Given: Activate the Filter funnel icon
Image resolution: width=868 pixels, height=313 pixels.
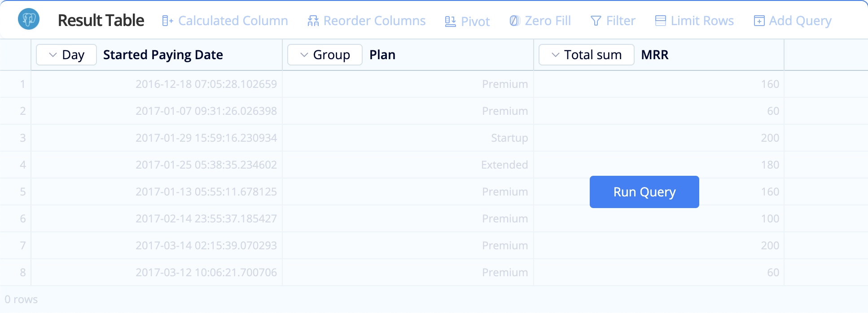Looking at the screenshot, I should 595,20.
